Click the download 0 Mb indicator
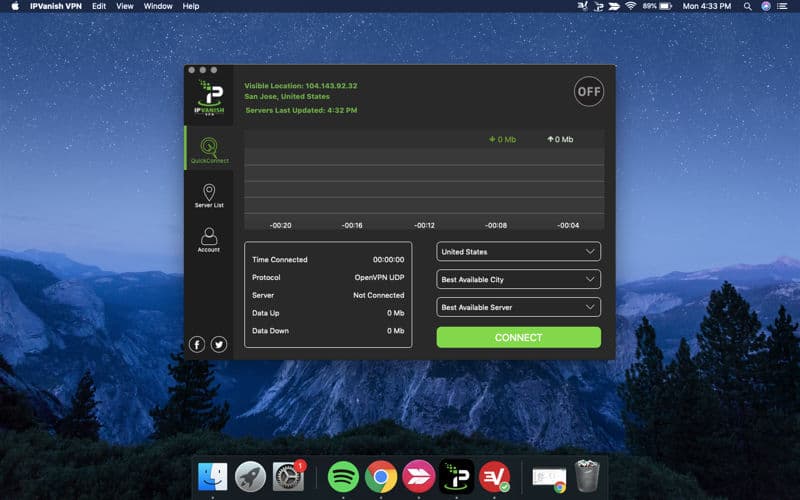The image size is (800, 500). tap(502, 139)
